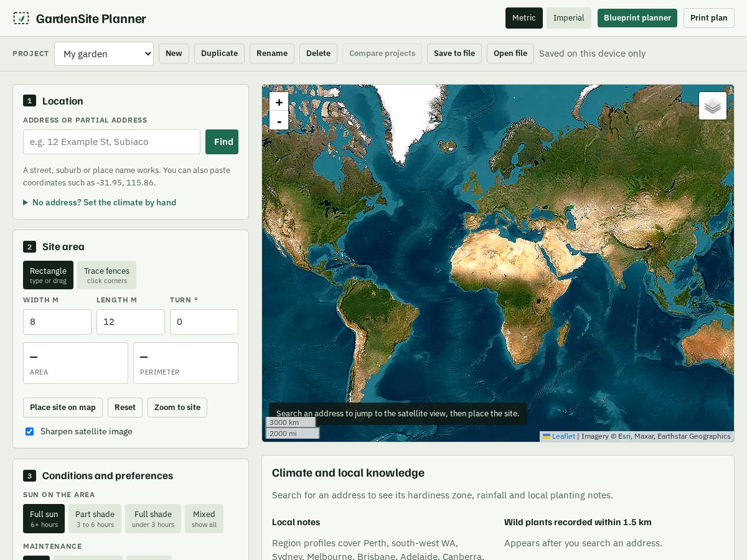This screenshot has width=747, height=560.
Task: Switch units to Metric
Action: [524, 18]
